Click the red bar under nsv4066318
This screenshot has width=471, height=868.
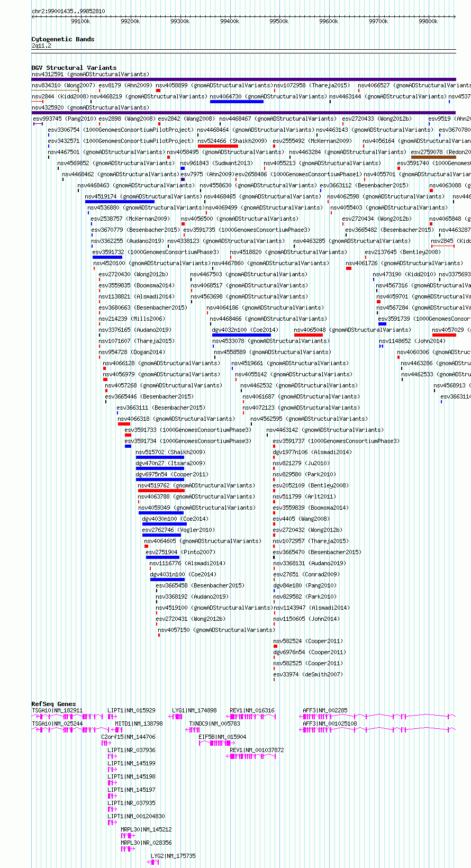click(x=124, y=423)
